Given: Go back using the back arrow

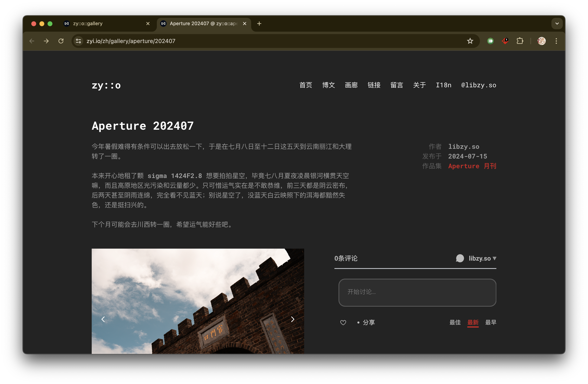Looking at the screenshot, I should tap(32, 41).
